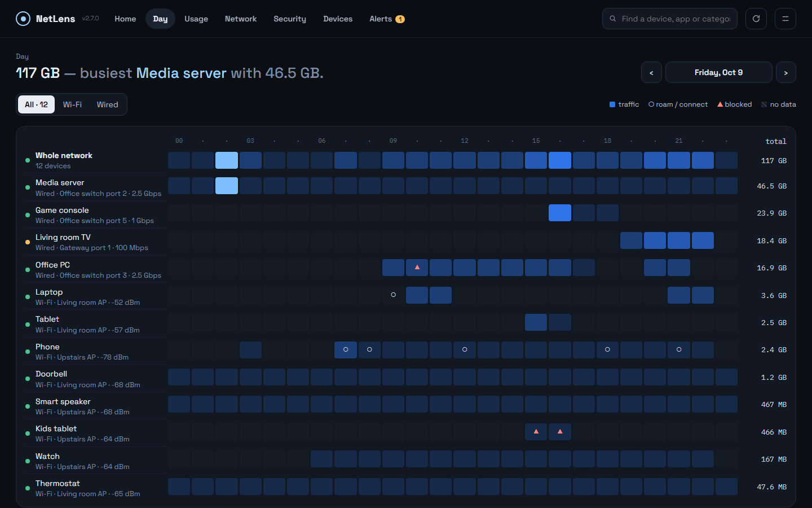Select the Wired filter
This screenshot has width=812, height=508.
pos(107,104)
